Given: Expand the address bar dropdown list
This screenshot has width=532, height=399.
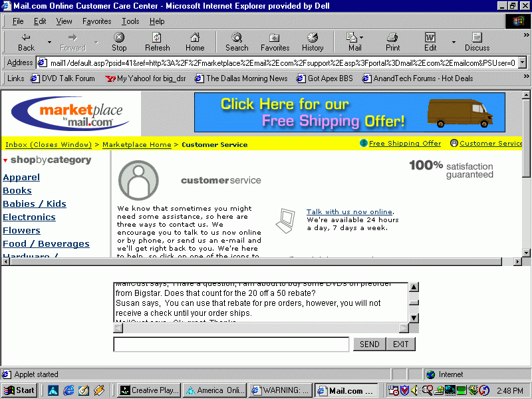Looking at the screenshot, I should [523, 63].
